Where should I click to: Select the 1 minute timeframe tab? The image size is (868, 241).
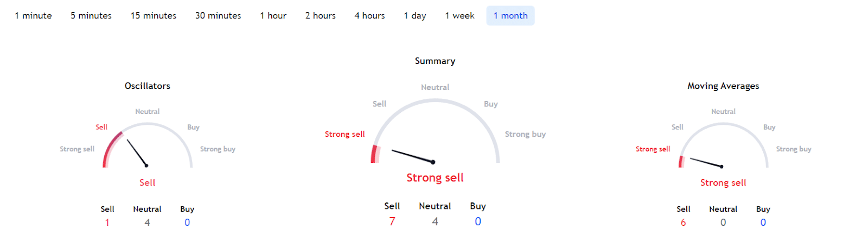(33, 16)
